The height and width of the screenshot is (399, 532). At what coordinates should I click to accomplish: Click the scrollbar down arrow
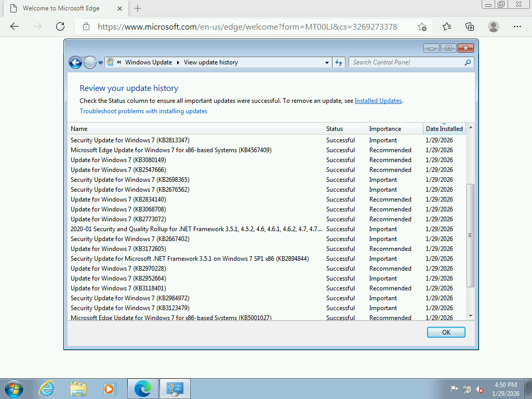click(471, 316)
